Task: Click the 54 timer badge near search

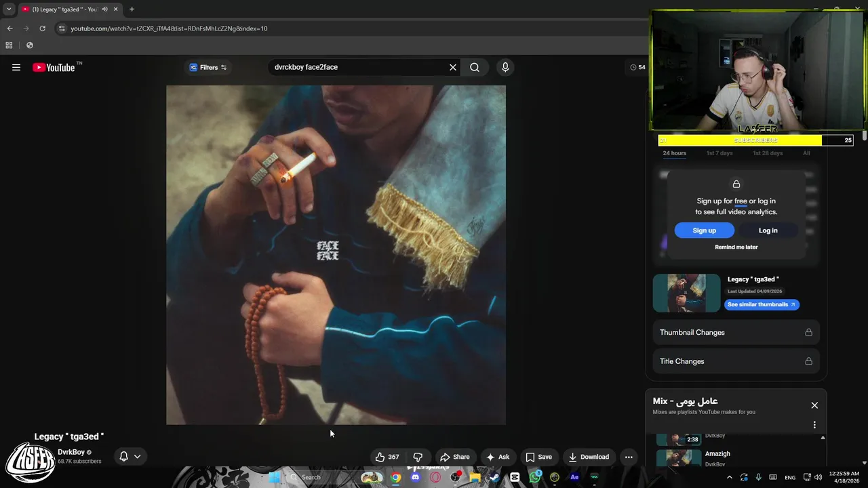Action: coord(637,67)
